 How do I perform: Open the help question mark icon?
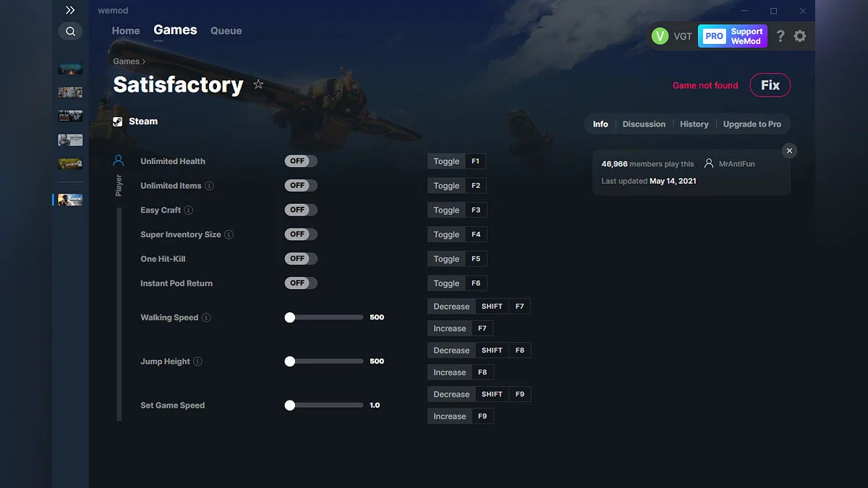click(x=780, y=36)
